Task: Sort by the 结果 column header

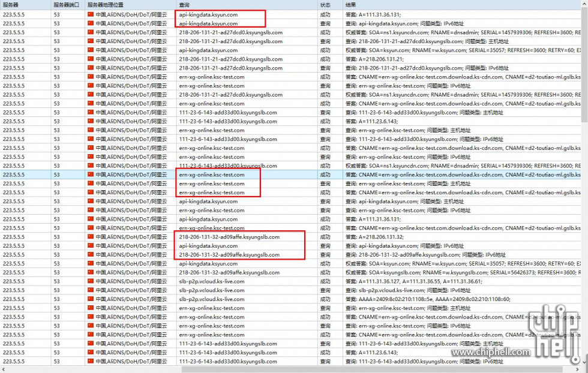Action: (462, 5)
